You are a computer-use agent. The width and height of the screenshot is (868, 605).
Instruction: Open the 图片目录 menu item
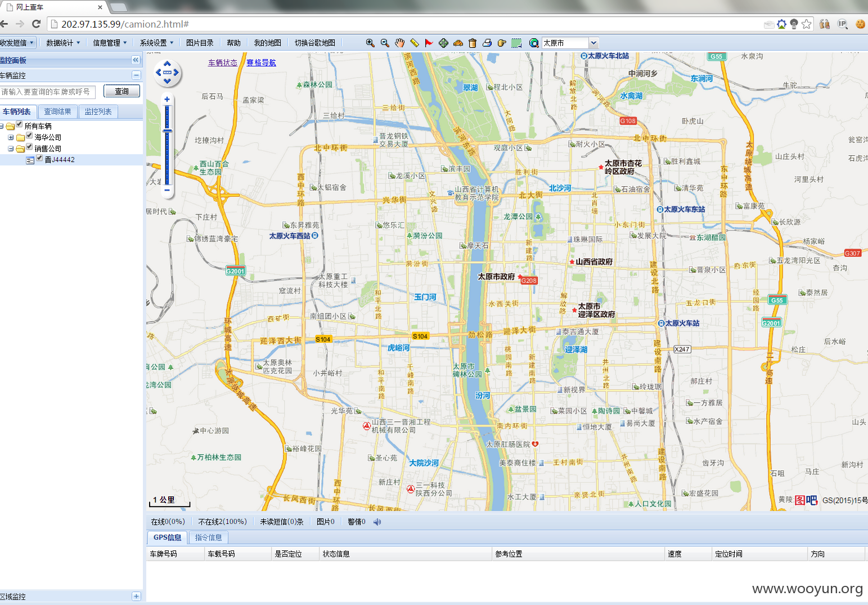pos(200,43)
